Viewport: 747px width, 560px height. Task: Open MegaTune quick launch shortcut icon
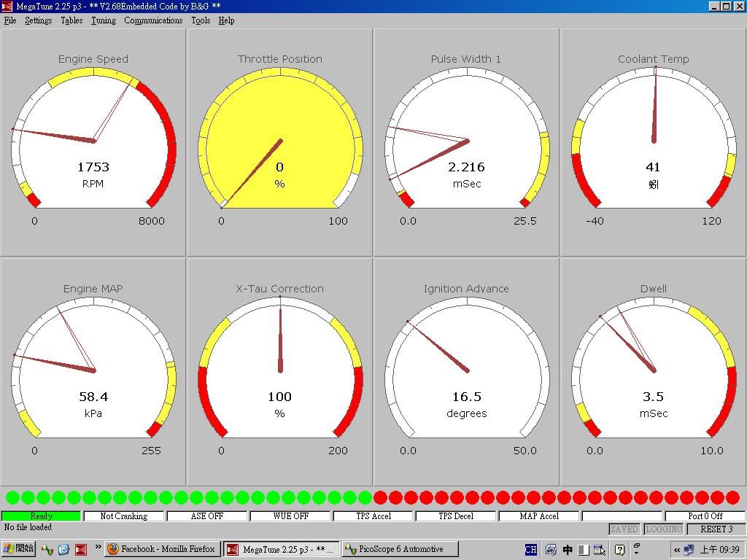81,549
